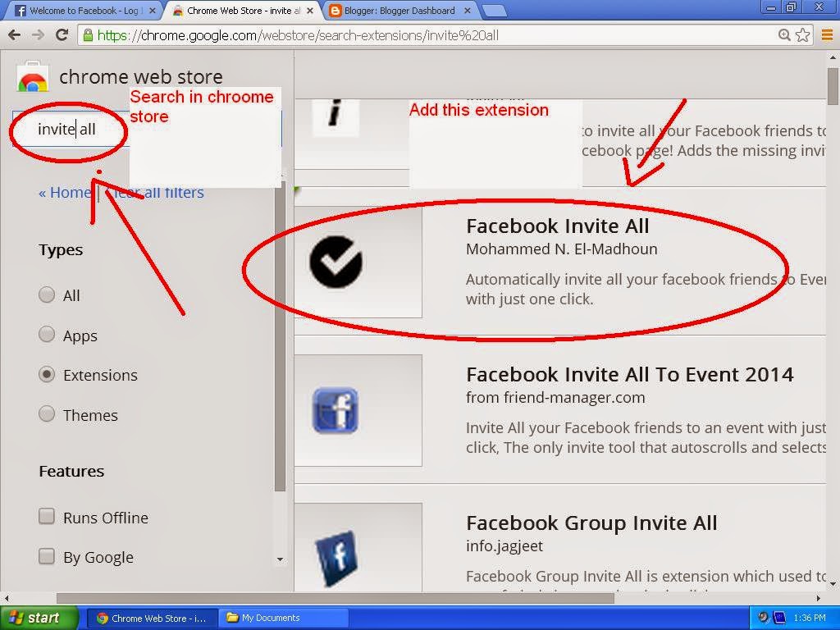Click the horizontal scroll-right arrow
Image resolution: width=840 pixels, height=630 pixels.
point(819,597)
